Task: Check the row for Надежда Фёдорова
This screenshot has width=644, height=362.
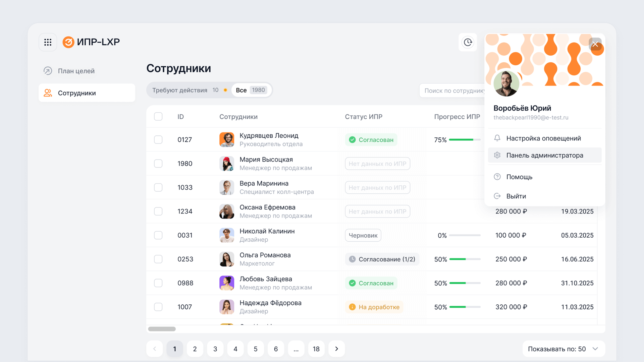Action: [x=158, y=307]
